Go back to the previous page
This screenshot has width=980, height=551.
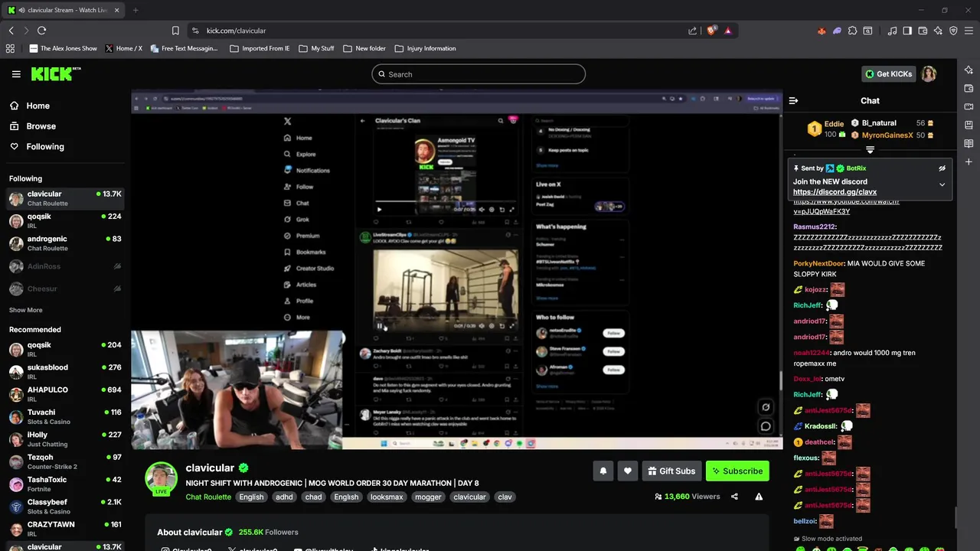pos(11,31)
